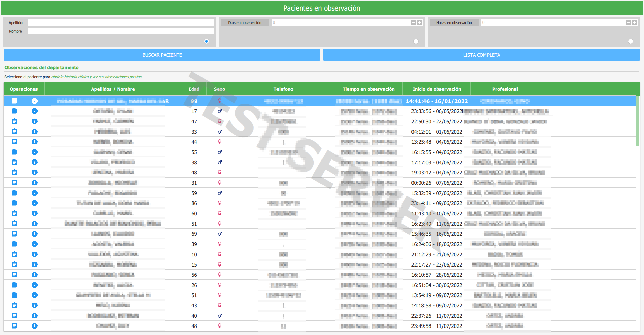This screenshot has height=335, width=644.
Task: Select the Días en observación radio button
Action: (416, 41)
